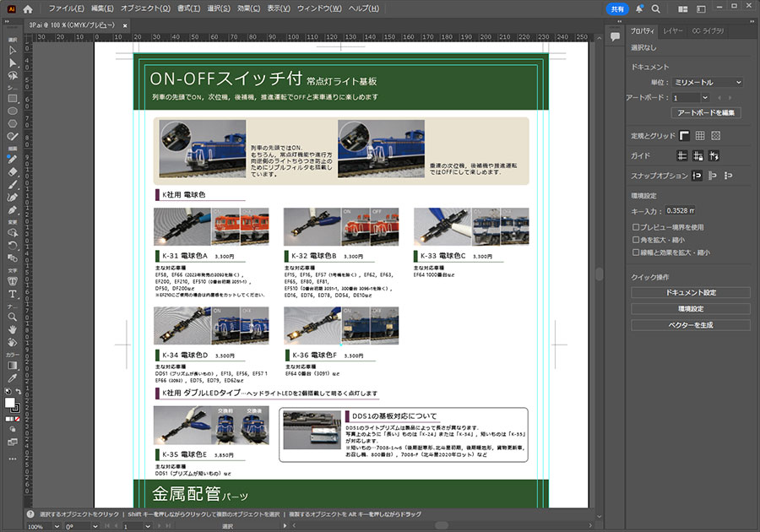Close the 3P.ai document tab
The width and height of the screenshot is (760, 532).
pos(125,25)
